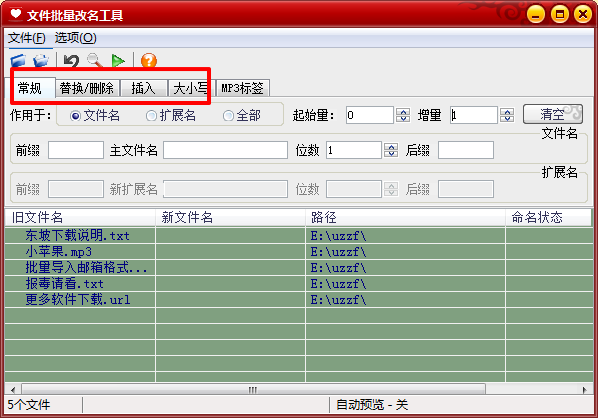Click the scrollbar left arrow

[13, 389]
